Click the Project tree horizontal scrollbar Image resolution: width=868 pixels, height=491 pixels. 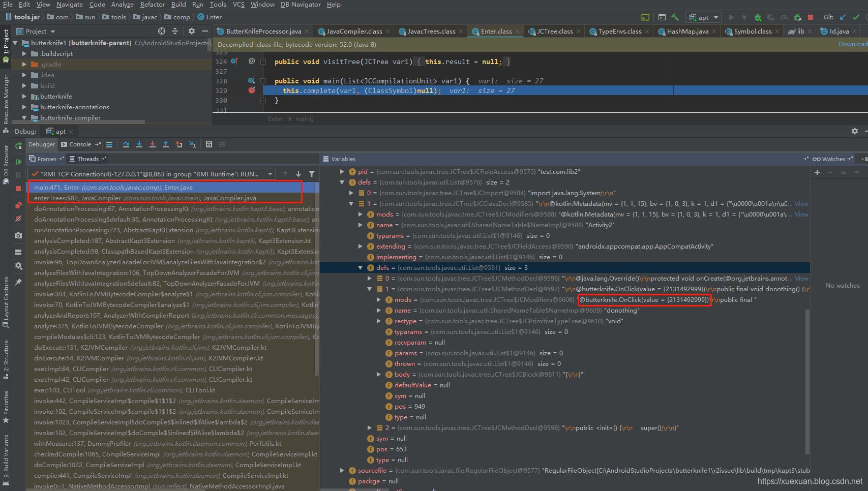[77, 122]
